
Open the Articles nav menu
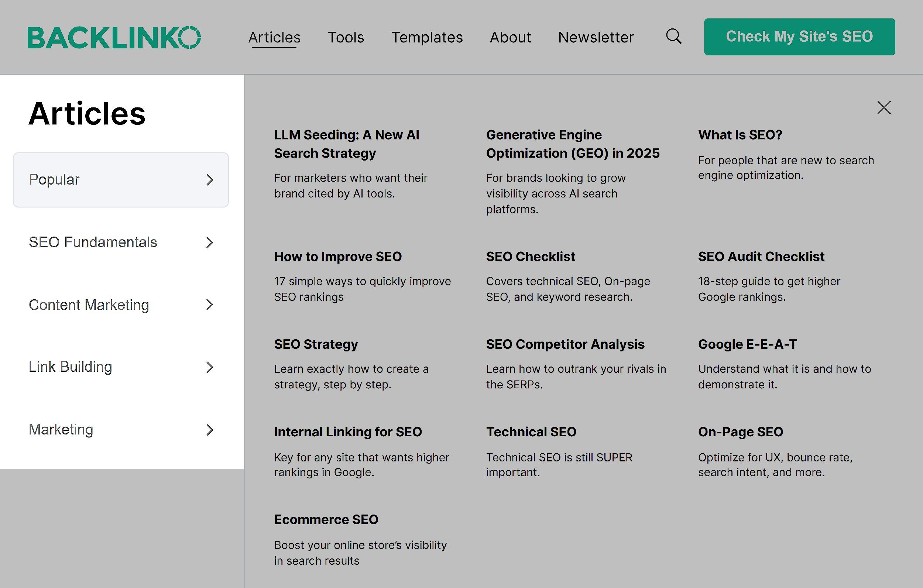(274, 37)
